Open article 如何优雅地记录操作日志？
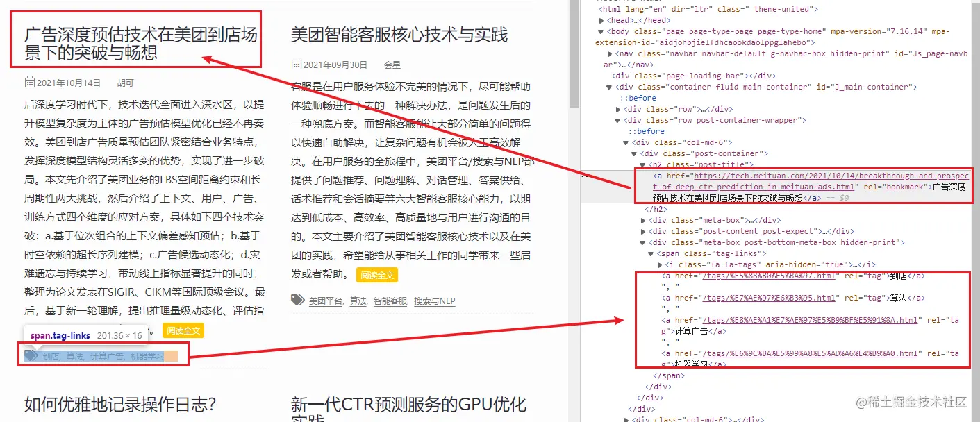Image resolution: width=980 pixels, height=422 pixels. pos(120,405)
